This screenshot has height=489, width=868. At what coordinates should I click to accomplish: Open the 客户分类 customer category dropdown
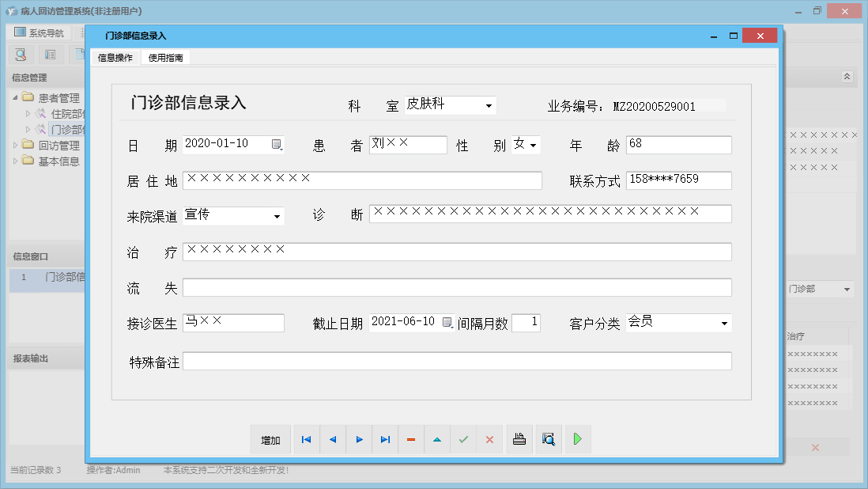tap(723, 323)
